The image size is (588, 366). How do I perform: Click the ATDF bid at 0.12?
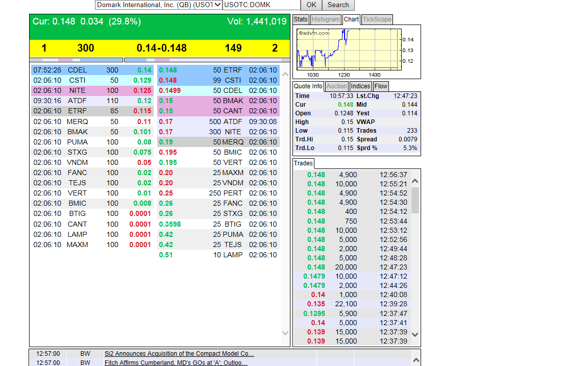pyautogui.click(x=92, y=101)
